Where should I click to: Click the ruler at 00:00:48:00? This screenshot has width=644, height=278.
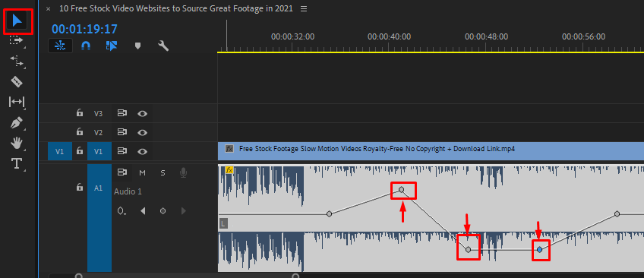(486, 37)
